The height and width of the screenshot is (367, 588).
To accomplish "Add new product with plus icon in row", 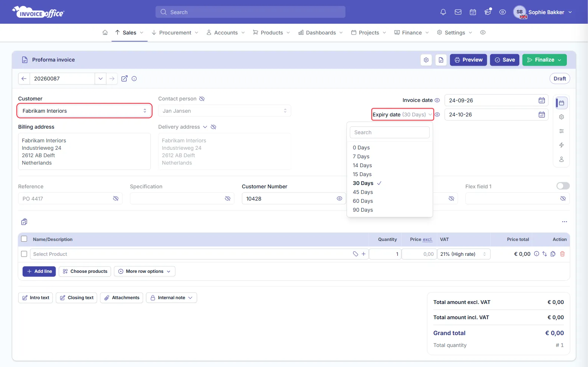I will (364, 254).
